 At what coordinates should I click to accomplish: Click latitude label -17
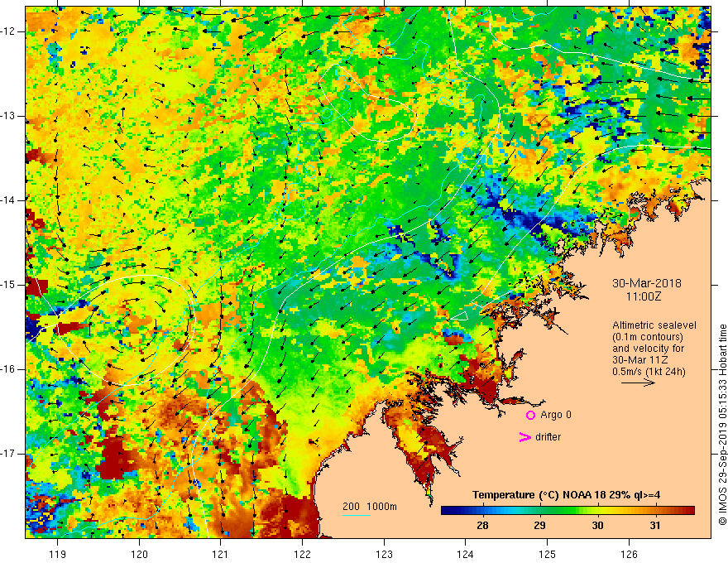coord(8,454)
